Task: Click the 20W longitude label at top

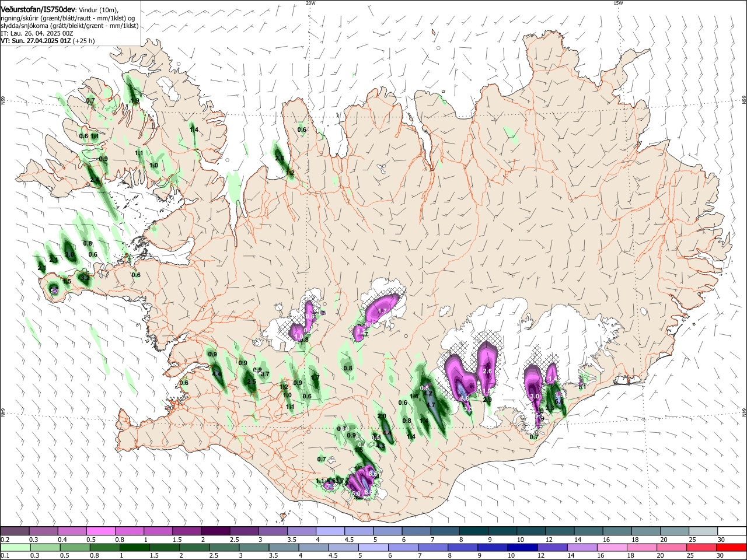Action: 310,3
